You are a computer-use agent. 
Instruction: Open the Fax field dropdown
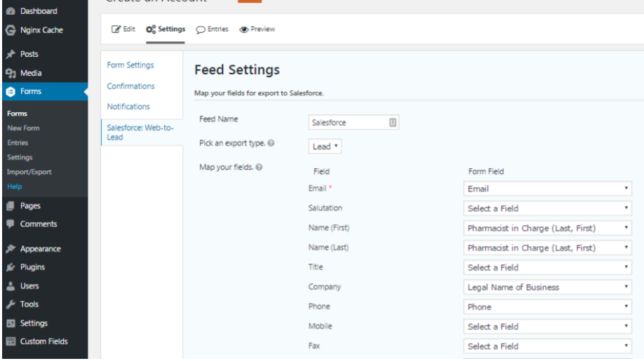[x=547, y=346]
